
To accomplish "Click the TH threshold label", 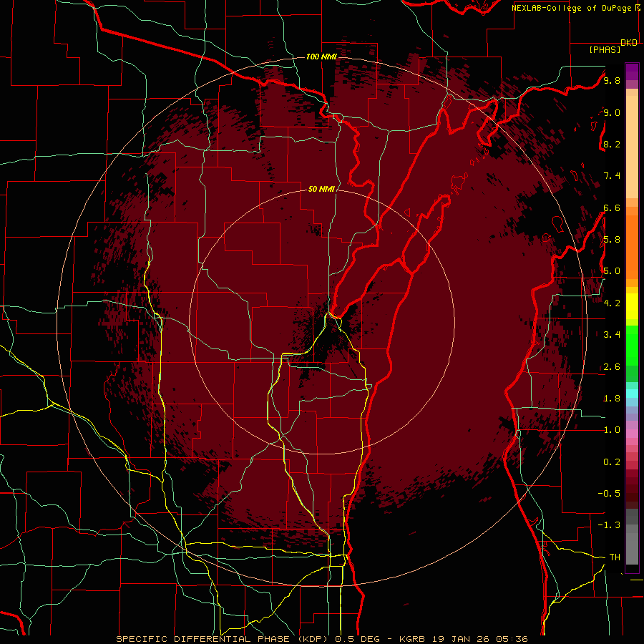I will (615, 557).
